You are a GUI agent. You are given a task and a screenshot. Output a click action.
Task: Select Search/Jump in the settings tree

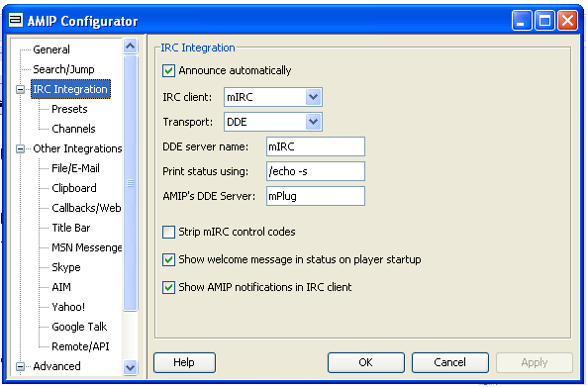63,69
